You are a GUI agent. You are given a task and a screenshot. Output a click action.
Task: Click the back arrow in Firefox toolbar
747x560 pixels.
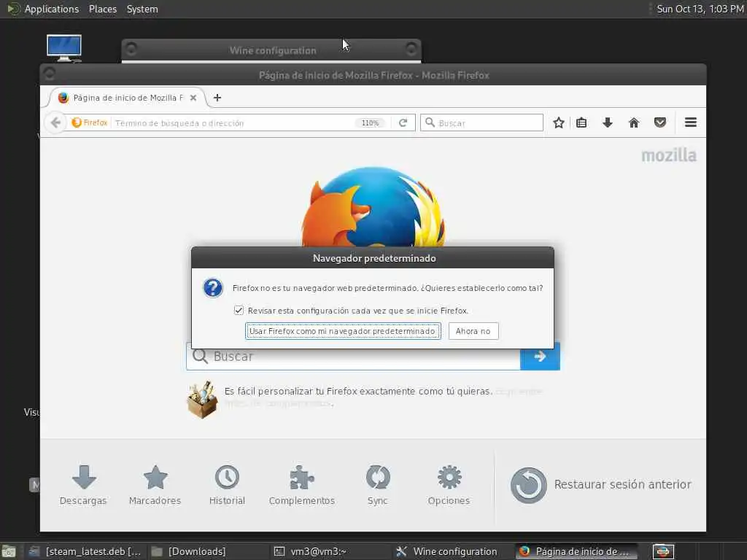point(55,122)
